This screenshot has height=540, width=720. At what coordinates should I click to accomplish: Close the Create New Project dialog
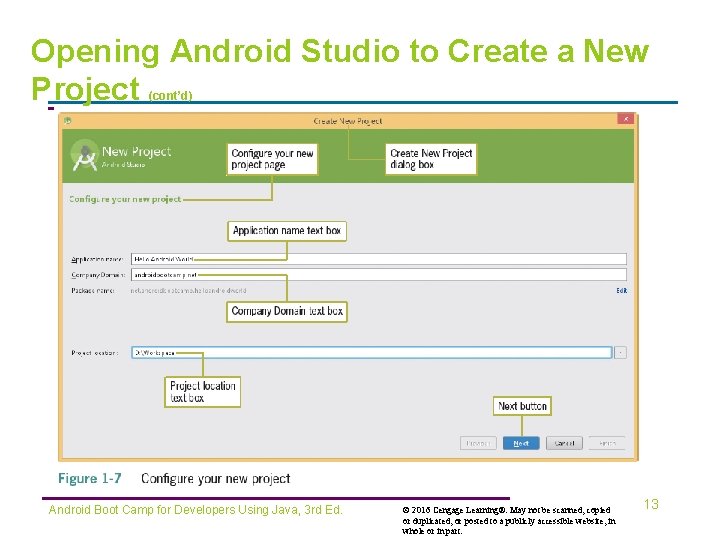[625, 119]
